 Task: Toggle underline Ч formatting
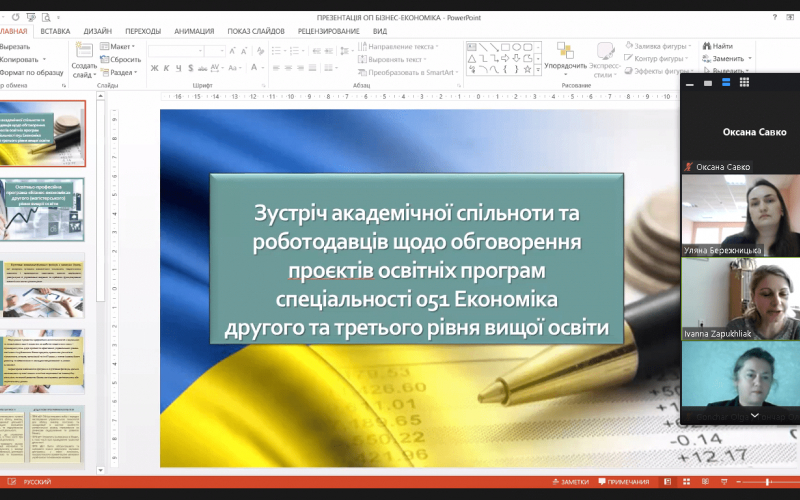coord(178,68)
